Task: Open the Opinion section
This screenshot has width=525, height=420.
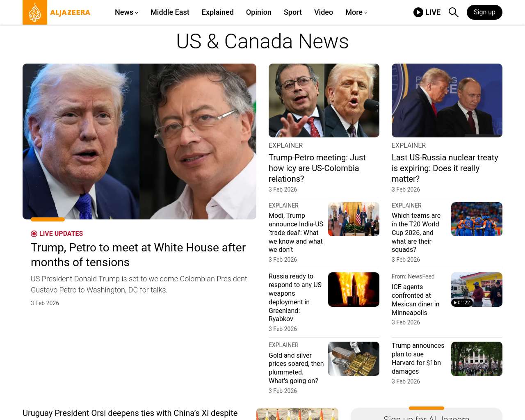Action: tap(259, 12)
